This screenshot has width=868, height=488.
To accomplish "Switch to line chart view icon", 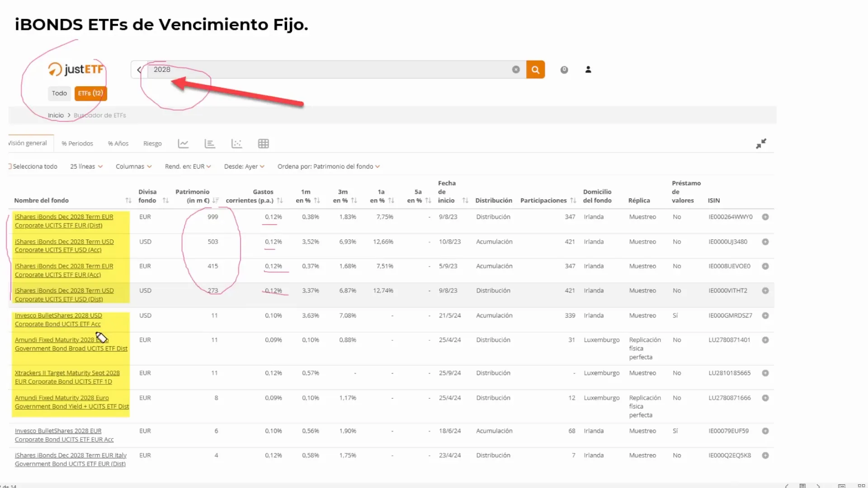I will [183, 144].
